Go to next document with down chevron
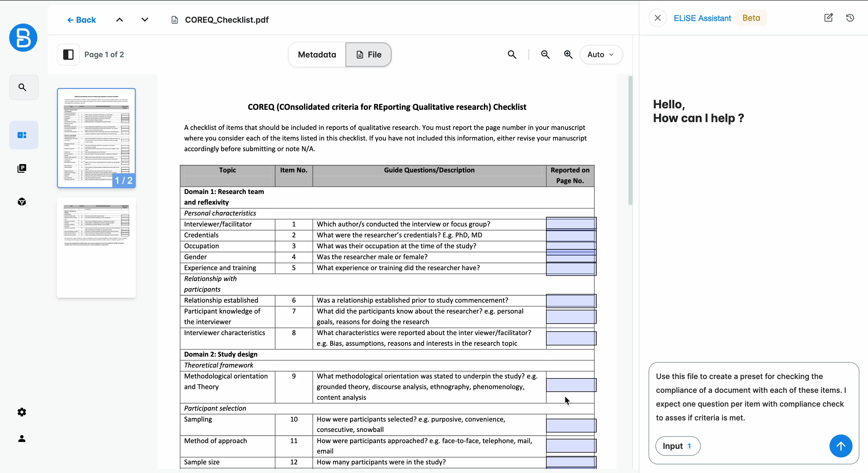This screenshot has height=473, width=868. tap(145, 20)
